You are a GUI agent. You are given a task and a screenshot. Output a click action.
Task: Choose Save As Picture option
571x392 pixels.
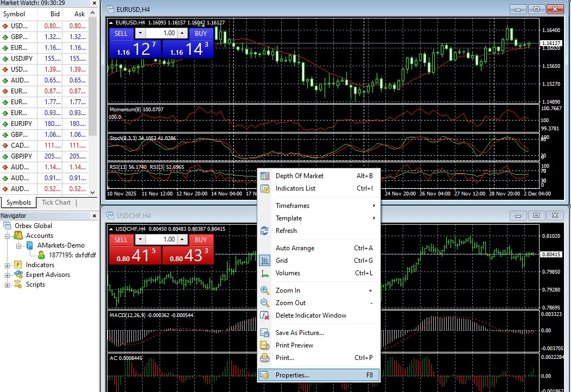(299, 333)
